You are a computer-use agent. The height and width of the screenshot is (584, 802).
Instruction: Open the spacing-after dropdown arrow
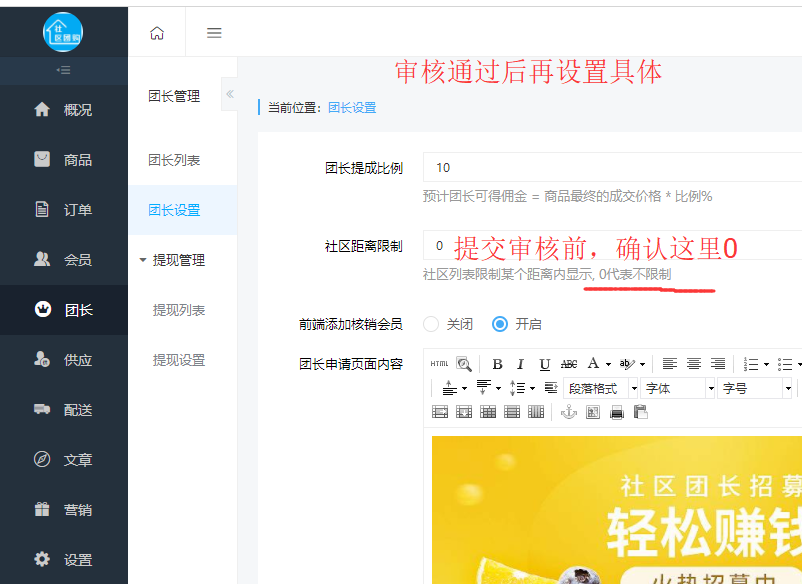click(498, 389)
